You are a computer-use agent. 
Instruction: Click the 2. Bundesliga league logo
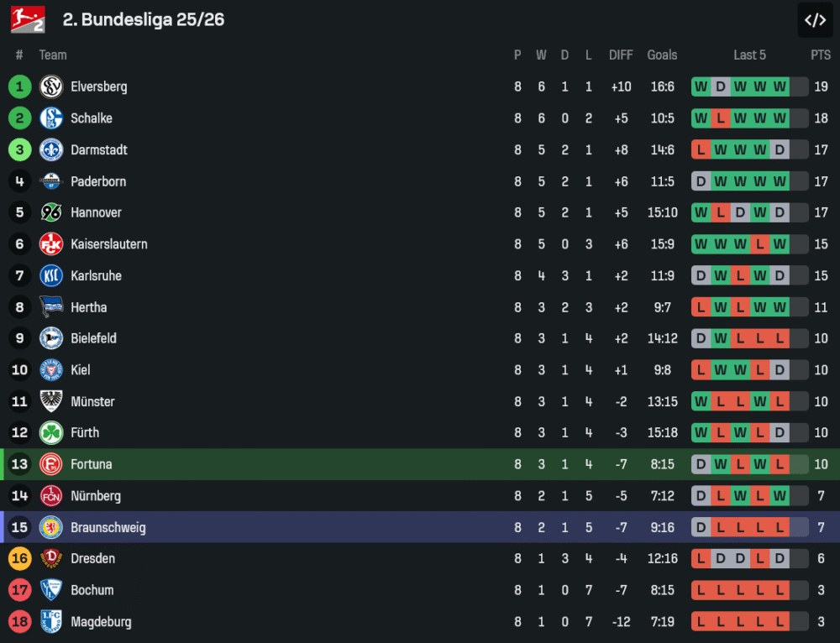tap(28, 19)
